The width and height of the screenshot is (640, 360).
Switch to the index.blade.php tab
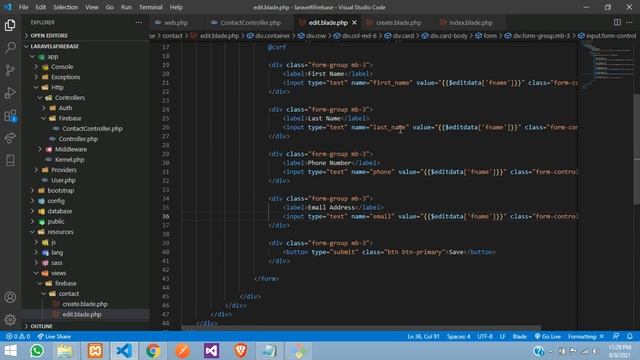pyautogui.click(x=470, y=22)
